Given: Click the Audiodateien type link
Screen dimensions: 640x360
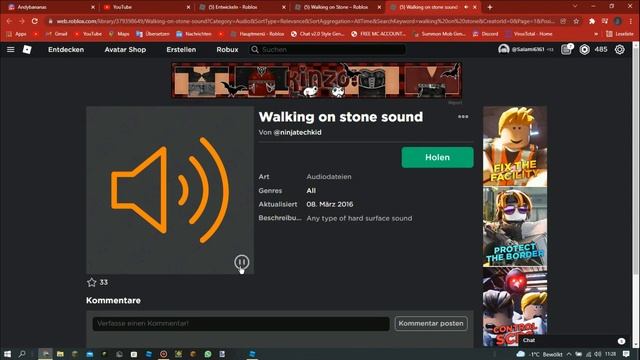Looking at the screenshot, I should pyautogui.click(x=329, y=177).
